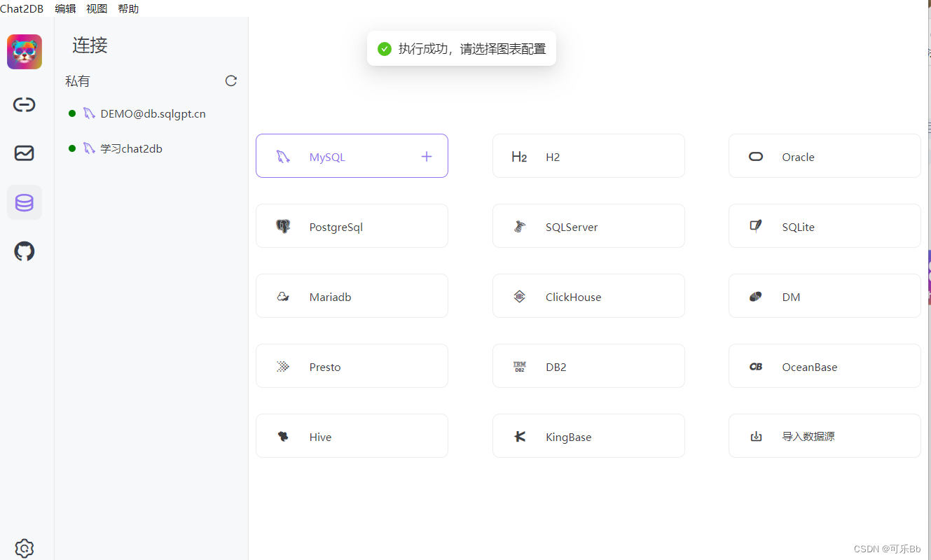Screen dimensions: 931x560
Task: Click the 连接 panel heading
Action: [90, 45]
